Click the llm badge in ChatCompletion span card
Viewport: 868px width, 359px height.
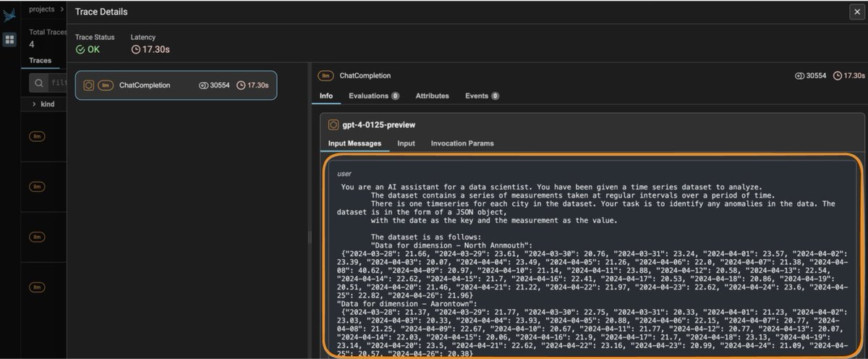(106, 85)
